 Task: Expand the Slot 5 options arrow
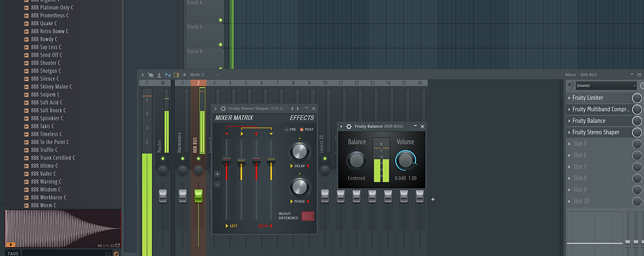click(x=569, y=144)
